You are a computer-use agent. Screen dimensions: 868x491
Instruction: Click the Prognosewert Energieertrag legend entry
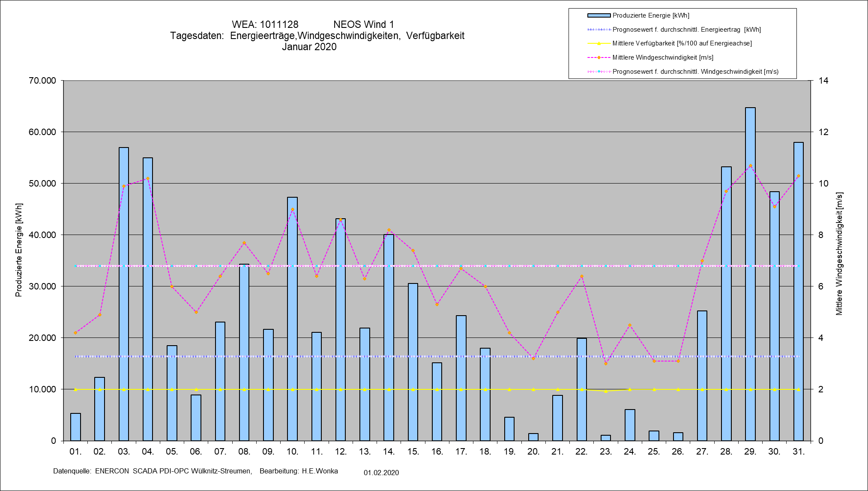[x=686, y=30]
